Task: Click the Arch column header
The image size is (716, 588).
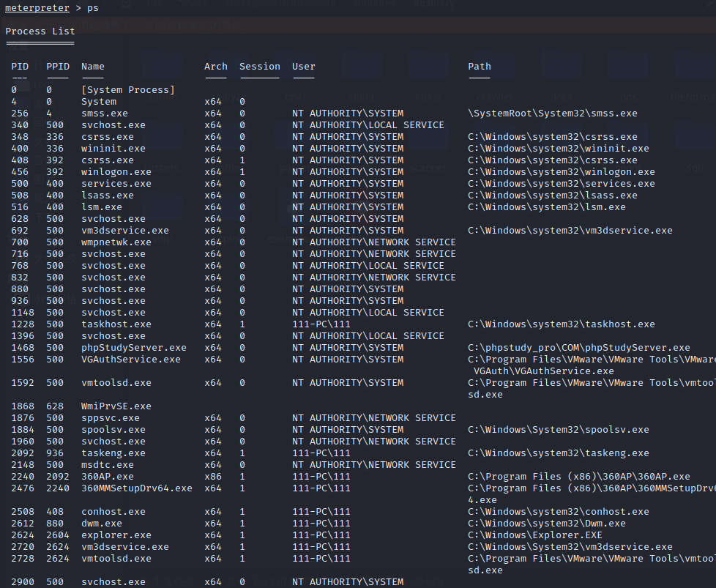Action: coord(216,66)
